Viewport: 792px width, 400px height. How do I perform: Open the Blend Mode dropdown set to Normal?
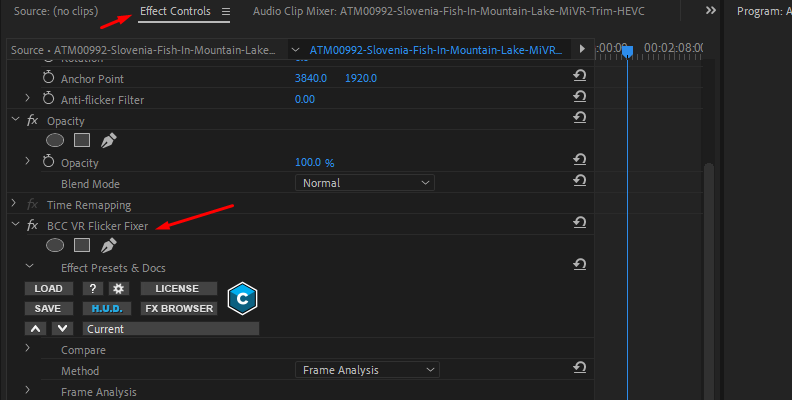click(x=365, y=183)
